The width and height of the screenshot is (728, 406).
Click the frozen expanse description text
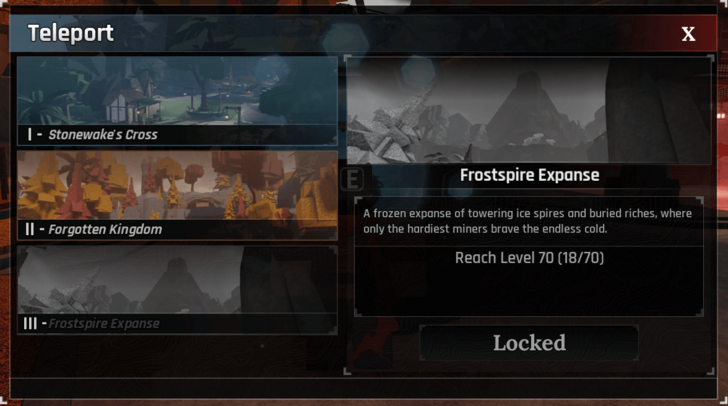527,221
